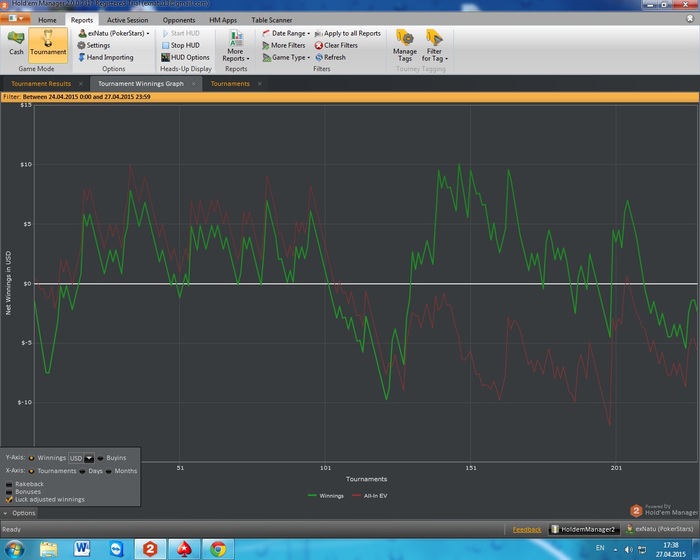Screen dimensions: 700x560
Task: Select Buyins for Y-Axis
Action: (100, 458)
